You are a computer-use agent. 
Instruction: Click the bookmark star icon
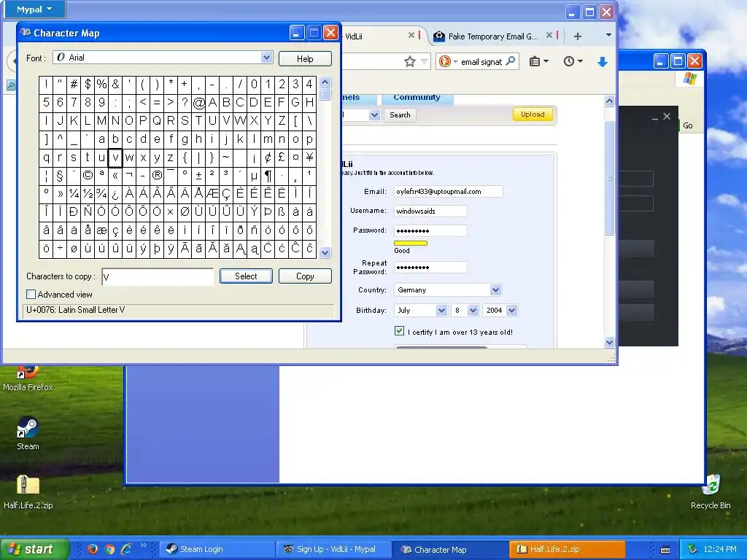click(x=410, y=61)
